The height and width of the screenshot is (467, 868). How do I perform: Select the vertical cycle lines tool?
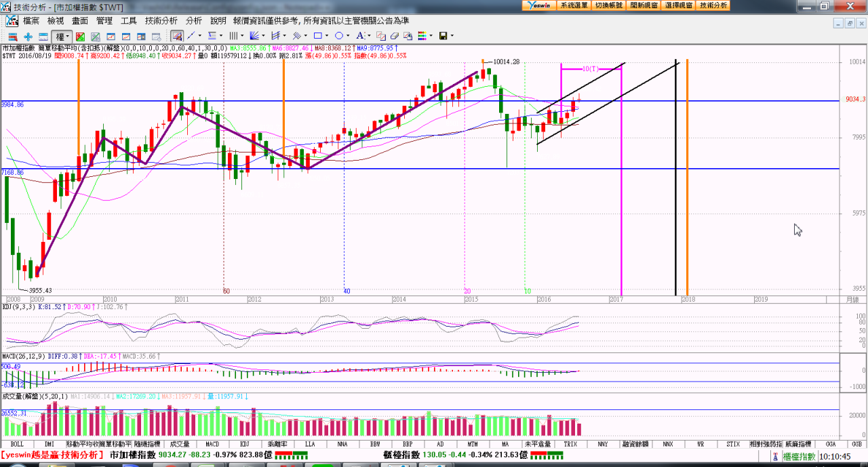[233, 36]
